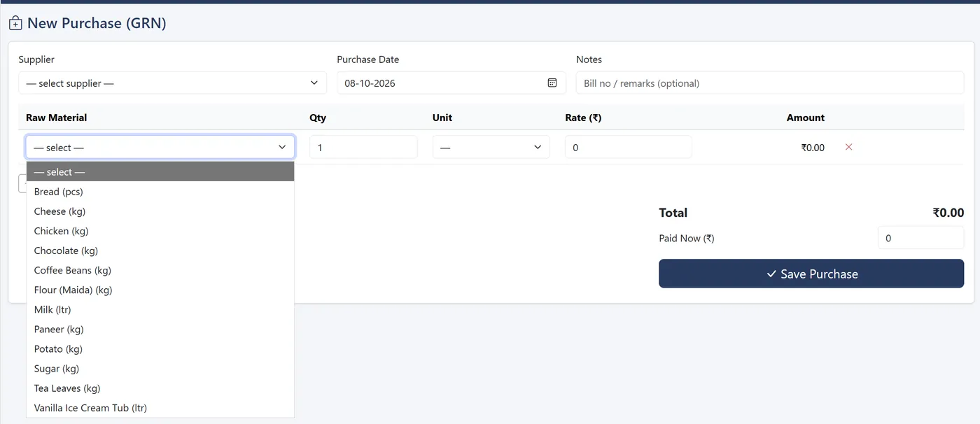
Task: Remove the row with the red X icon
Action: (x=848, y=147)
